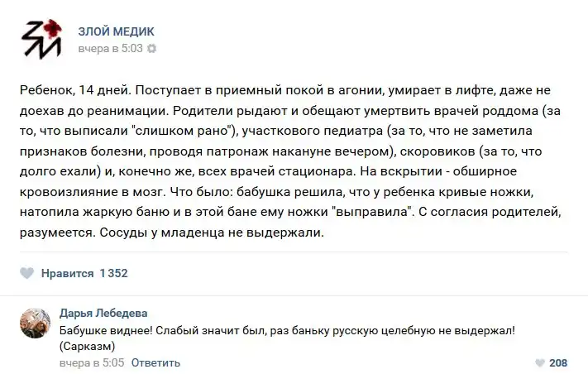588x374 pixels.
Task: Click the ЗЛОЙ МЕДИК group logo avatar
Action: (41, 39)
